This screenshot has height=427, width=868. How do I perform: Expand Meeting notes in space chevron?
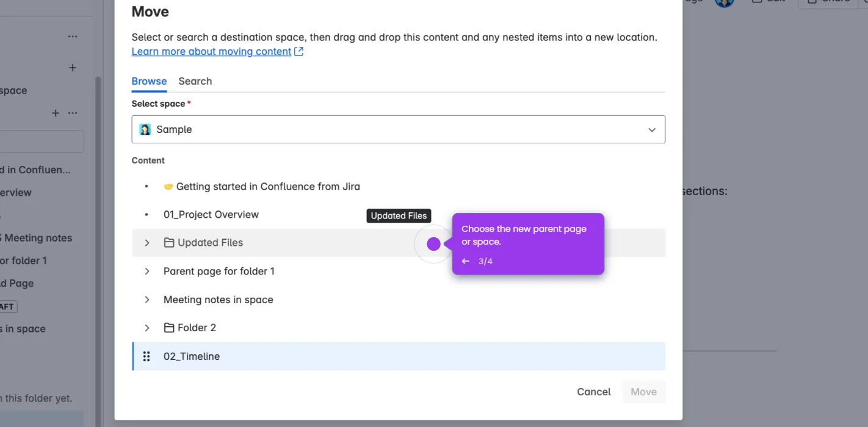(x=146, y=300)
